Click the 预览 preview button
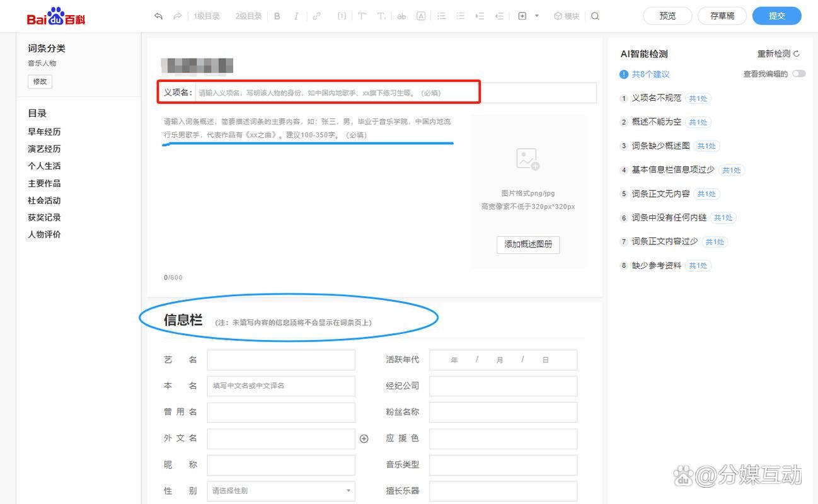This screenshot has width=818, height=504. pos(667,16)
